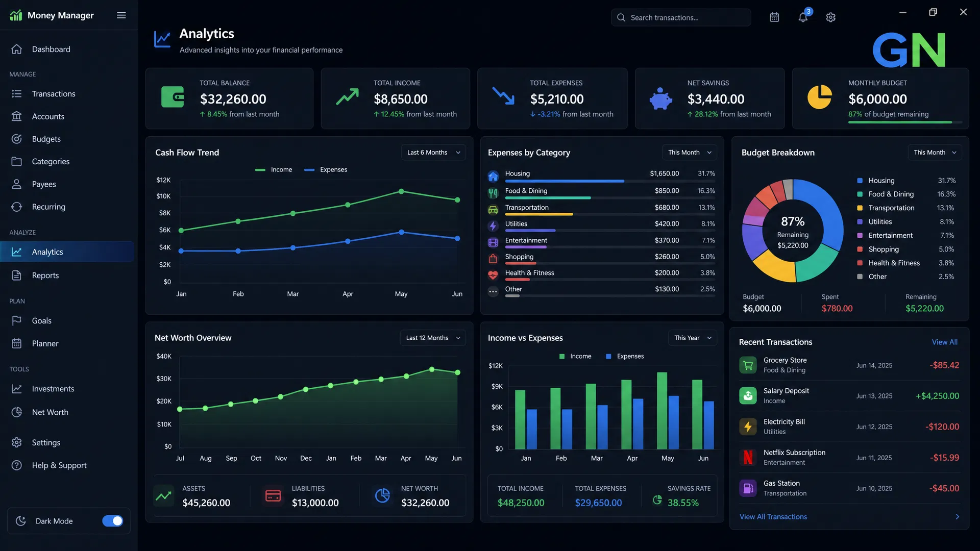Click the Salary Deposit transaction icon
Viewport: 980px width, 551px height.
tap(748, 396)
